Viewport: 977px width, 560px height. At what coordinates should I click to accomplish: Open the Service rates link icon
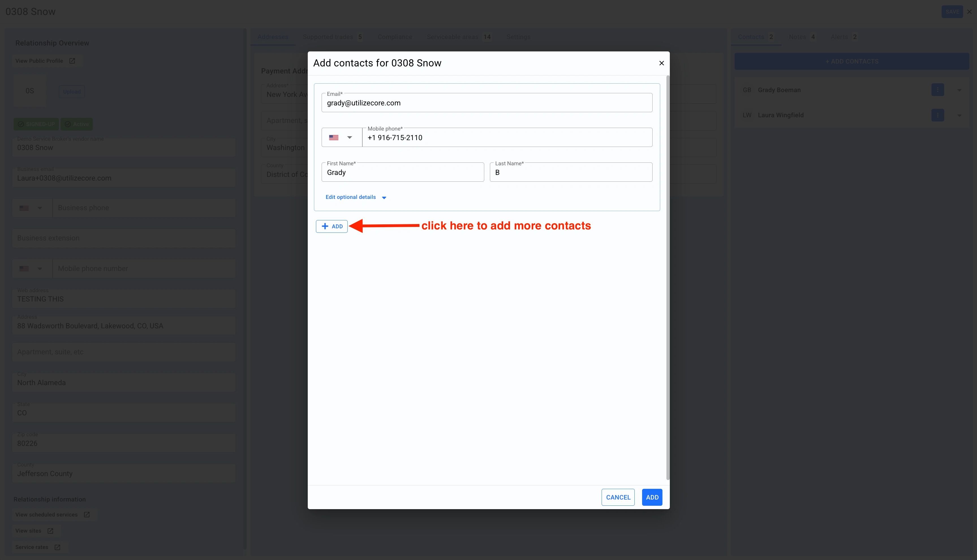[x=57, y=547]
